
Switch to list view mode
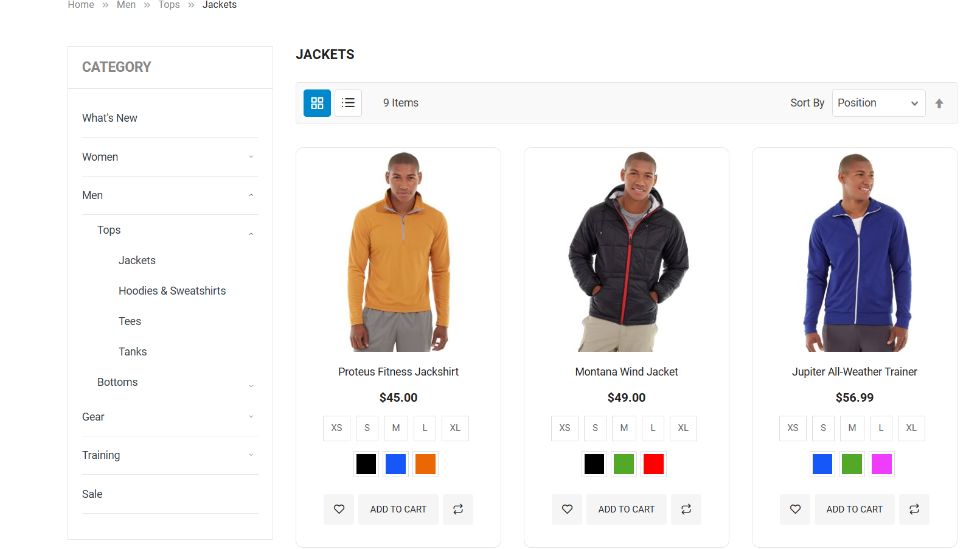pyautogui.click(x=347, y=103)
